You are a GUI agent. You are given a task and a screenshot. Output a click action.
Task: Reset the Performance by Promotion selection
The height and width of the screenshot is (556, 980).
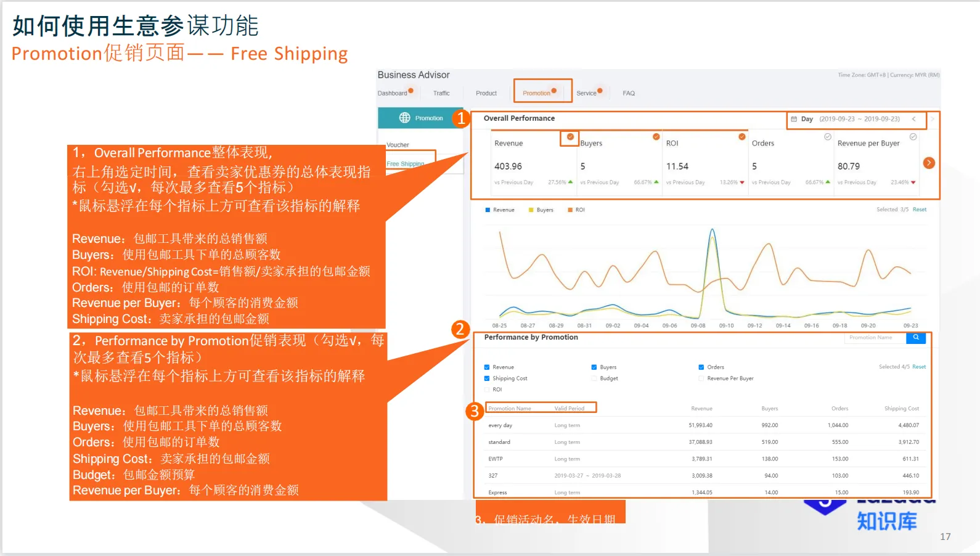(x=919, y=367)
